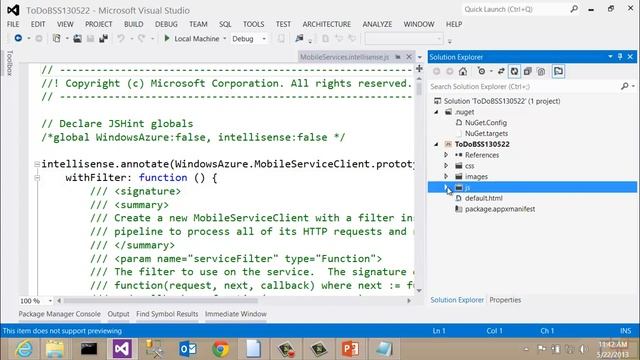Open the Debug configuration dropdown
The image size is (640, 360).
pyautogui.click(x=264, y=39)
